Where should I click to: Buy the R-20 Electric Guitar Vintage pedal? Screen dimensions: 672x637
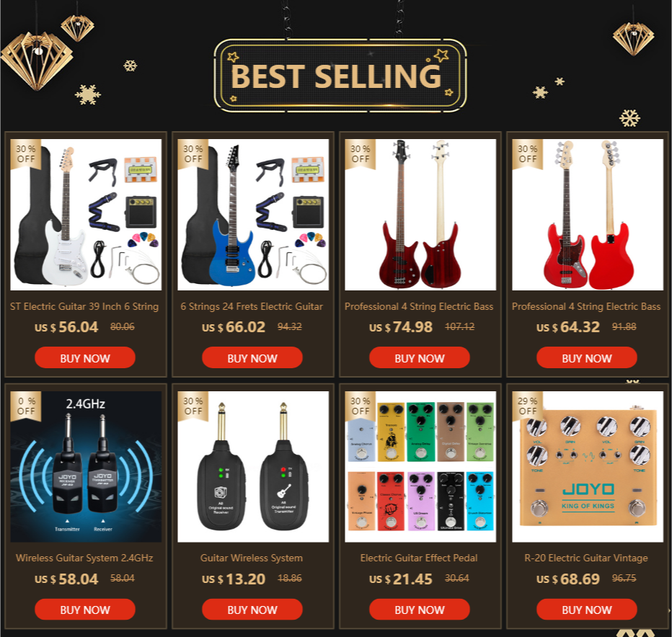pyautogui.click(x=586, y=609)
